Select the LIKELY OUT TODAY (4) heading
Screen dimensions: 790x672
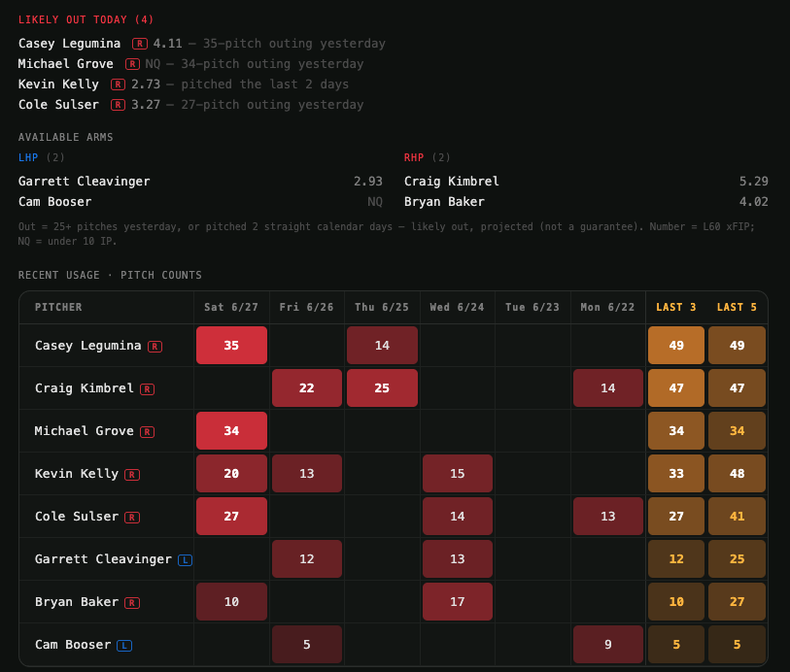click(86, 19)
